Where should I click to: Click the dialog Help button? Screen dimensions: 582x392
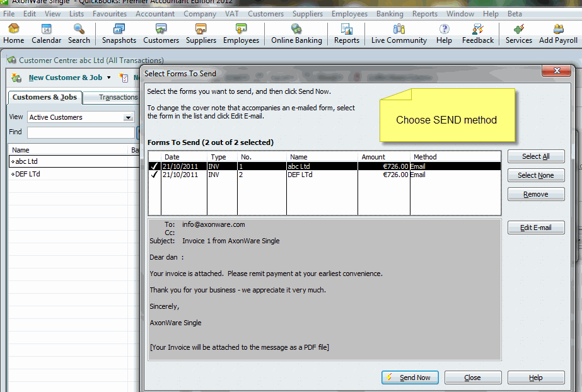click(536, 378)
